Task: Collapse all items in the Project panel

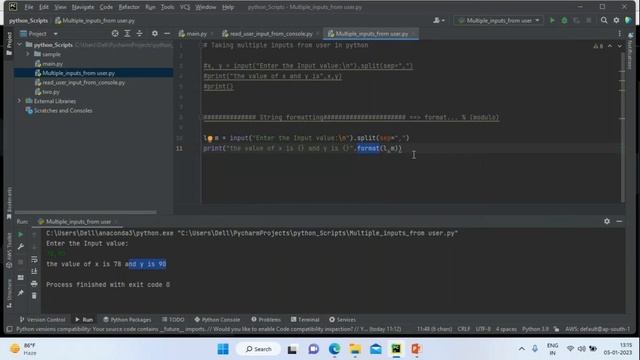Action: click(140, 33)
